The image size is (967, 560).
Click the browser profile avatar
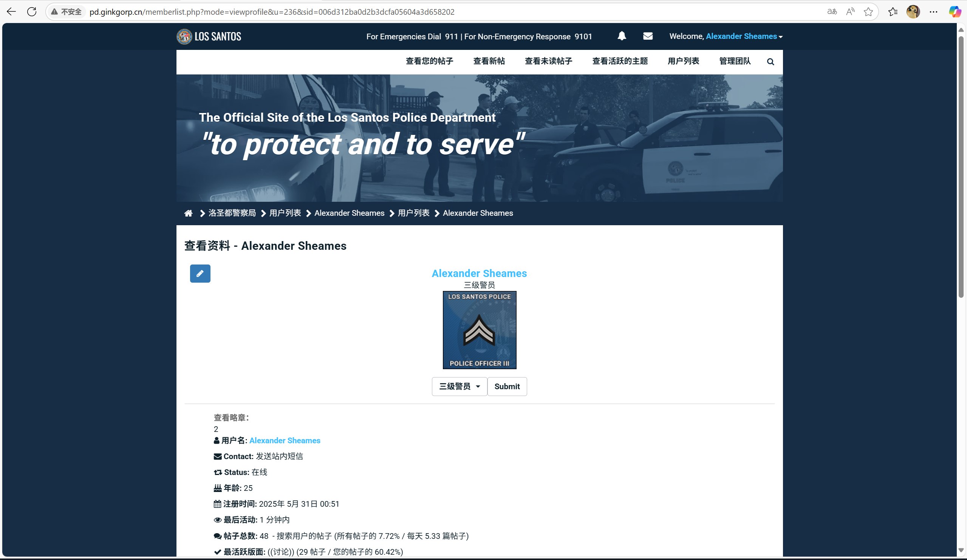(913, 12)
